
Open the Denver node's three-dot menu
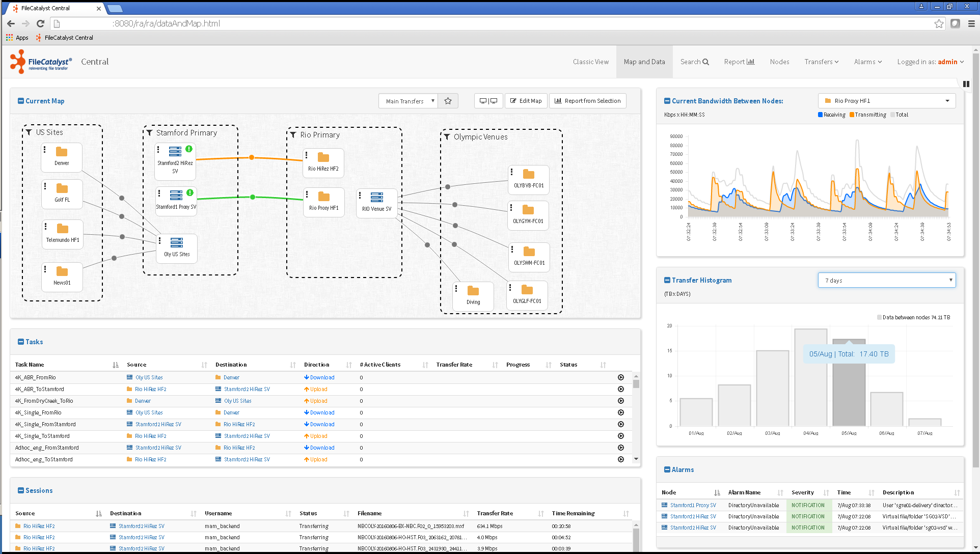[x=45, y=150]
